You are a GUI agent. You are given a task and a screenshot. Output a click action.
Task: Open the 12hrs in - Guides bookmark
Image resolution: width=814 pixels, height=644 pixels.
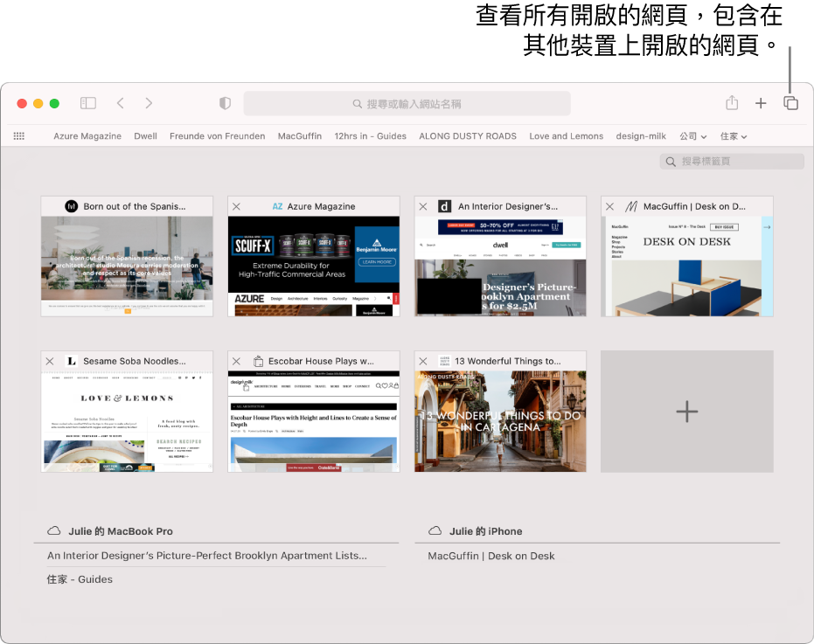pyautogui.click(x=370, y=136)
